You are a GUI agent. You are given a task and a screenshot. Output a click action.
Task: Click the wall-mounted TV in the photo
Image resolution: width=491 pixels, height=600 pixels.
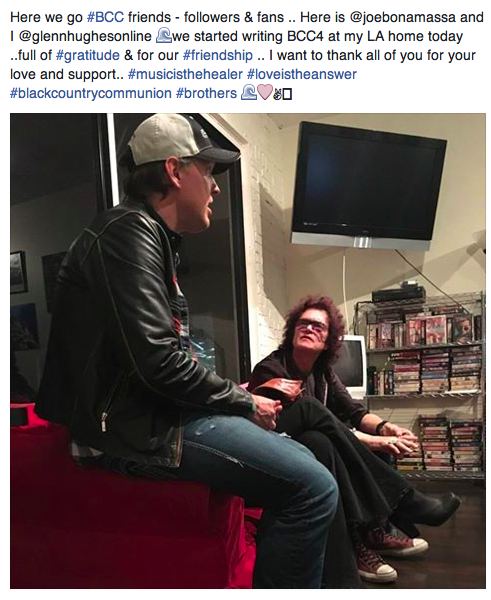point(367,184)
